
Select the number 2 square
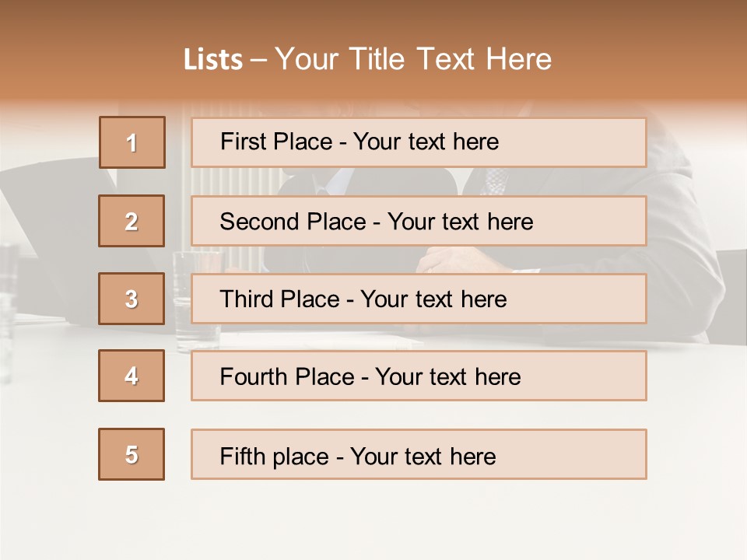tap(132, 221)
